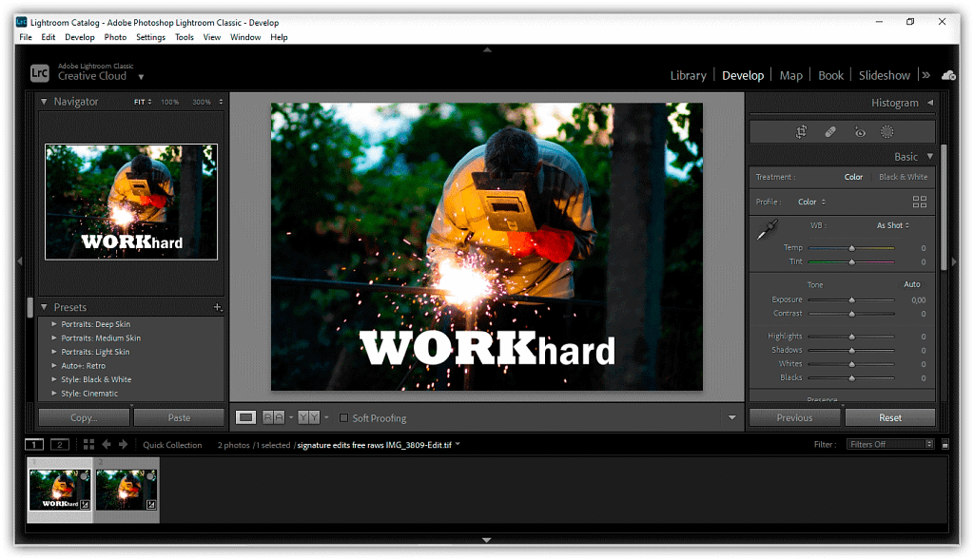Collapse the top module picker panel

[x=487, y=49]
